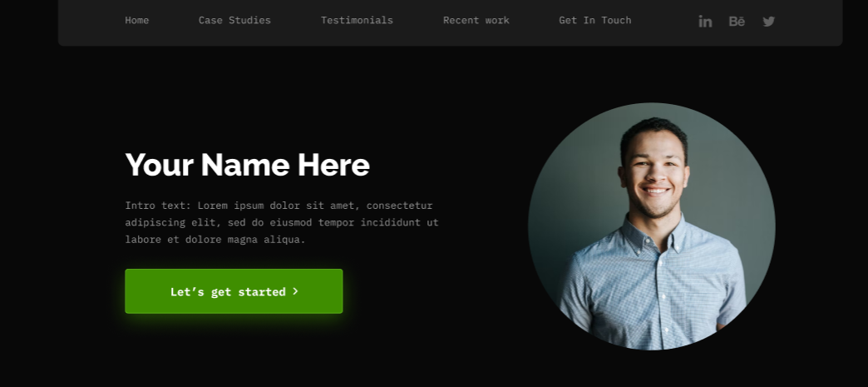Click the circular profile photo
868x387 pixels.
pos(652,226)
